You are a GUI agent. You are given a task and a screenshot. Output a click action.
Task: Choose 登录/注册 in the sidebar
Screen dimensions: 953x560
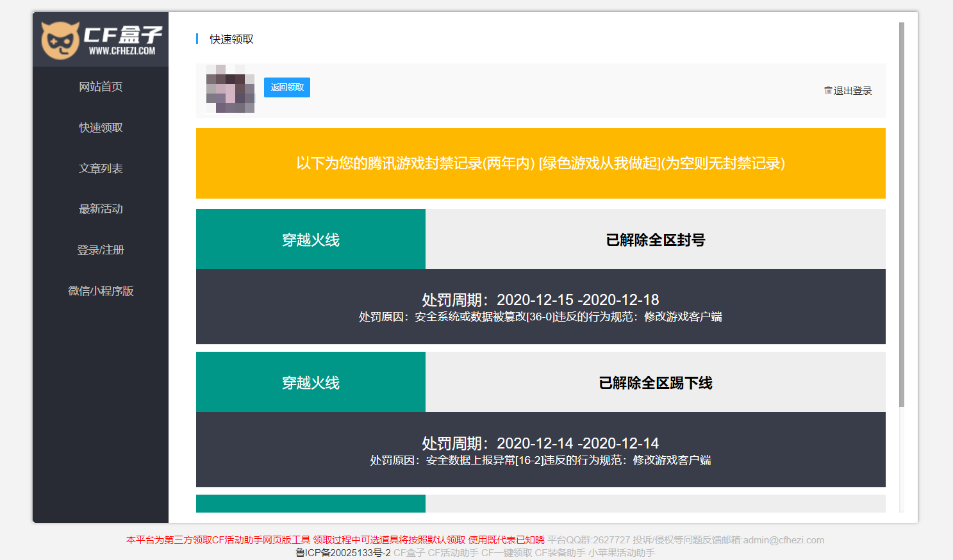coord(101,250)
